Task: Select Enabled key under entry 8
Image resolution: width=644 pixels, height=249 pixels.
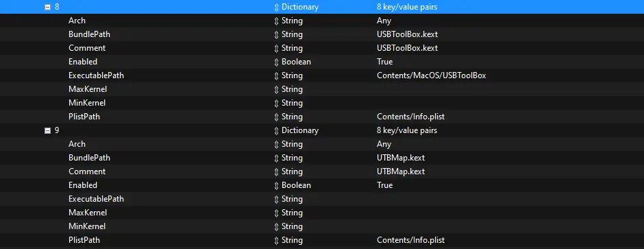Action: (x=83, y=62)
